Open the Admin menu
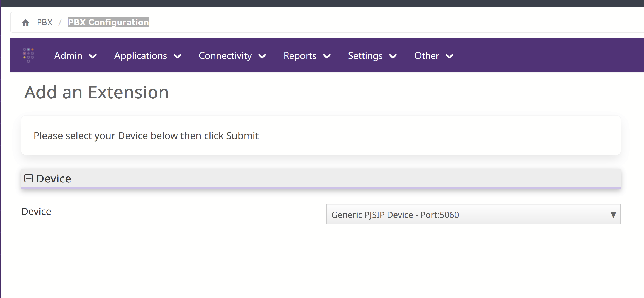This screenshot has width=644, height=298. click(x=75, y=56)
